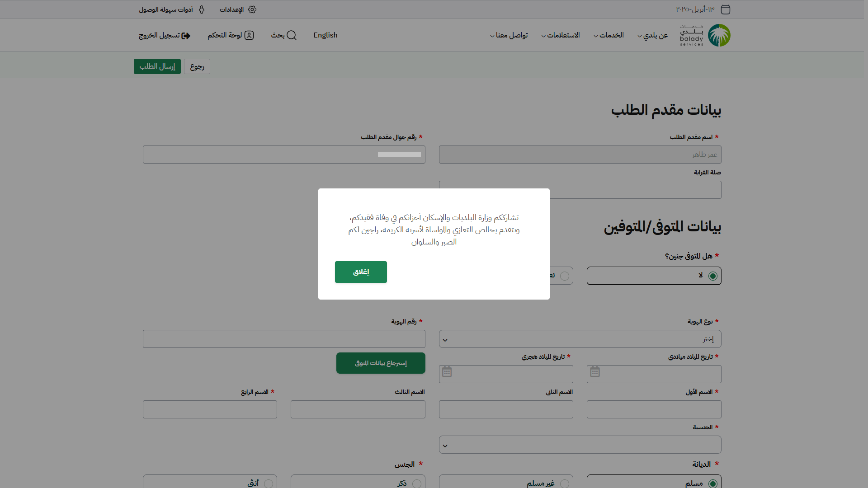Open the Gregorian birth date calendar picker

[x=595, y=372]
